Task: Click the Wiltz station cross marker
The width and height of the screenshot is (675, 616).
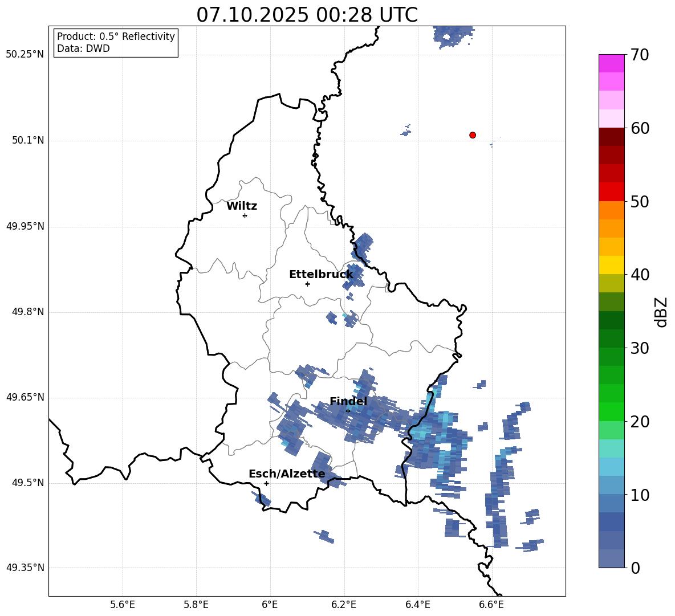Action: pos(245,215)
